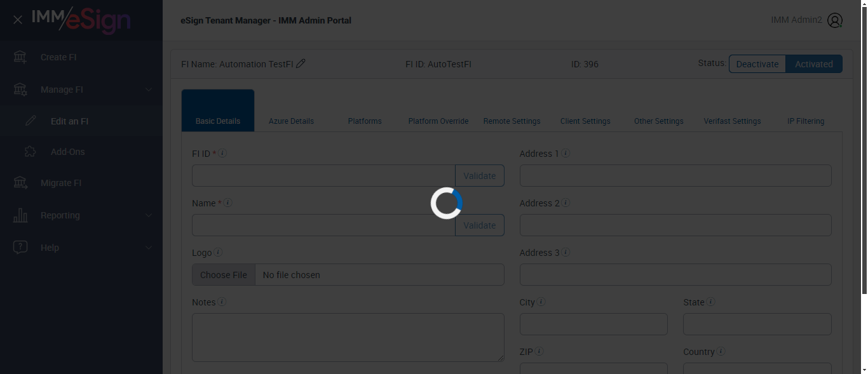Image resolution: width=868 pixels, height=374 pixels.
Task: Click into the Name input field
Action: 323,225
